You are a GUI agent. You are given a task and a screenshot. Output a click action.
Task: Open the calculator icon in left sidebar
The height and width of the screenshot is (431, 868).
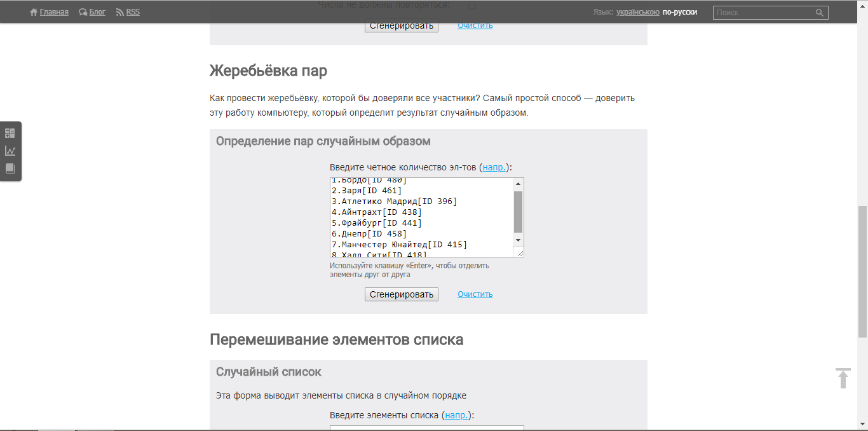coord(10,133)
